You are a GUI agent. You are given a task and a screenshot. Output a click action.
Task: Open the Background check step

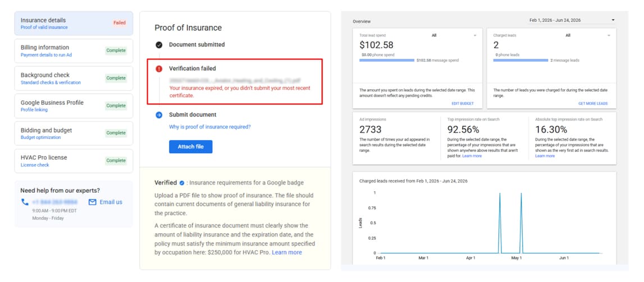coord(74,78)
